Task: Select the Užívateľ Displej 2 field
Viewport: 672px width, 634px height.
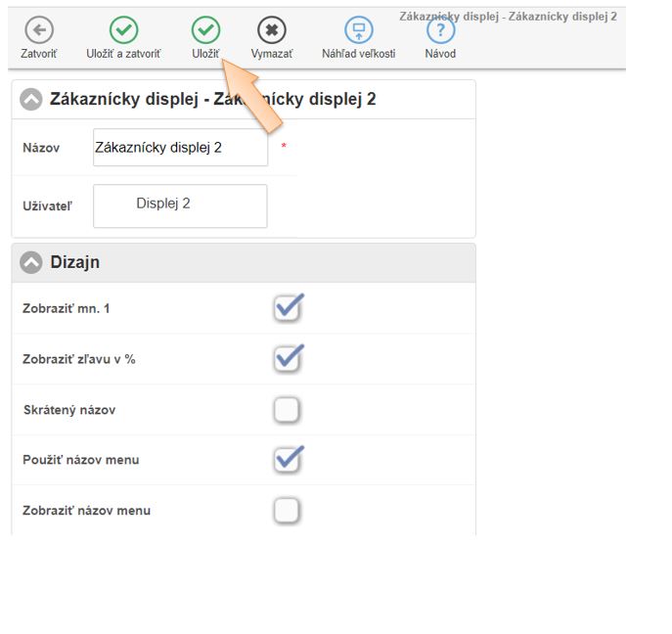Action: (180, 205)
